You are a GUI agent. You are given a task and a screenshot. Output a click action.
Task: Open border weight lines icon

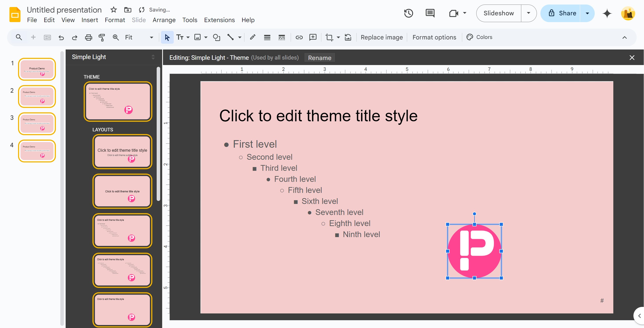tap(267, 37)
